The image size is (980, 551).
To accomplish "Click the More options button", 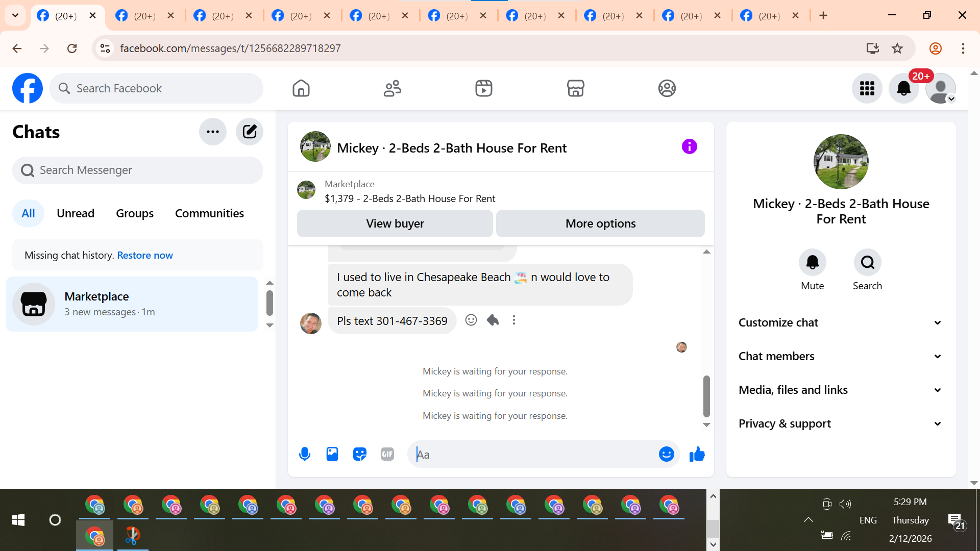I will pos(601,223).
